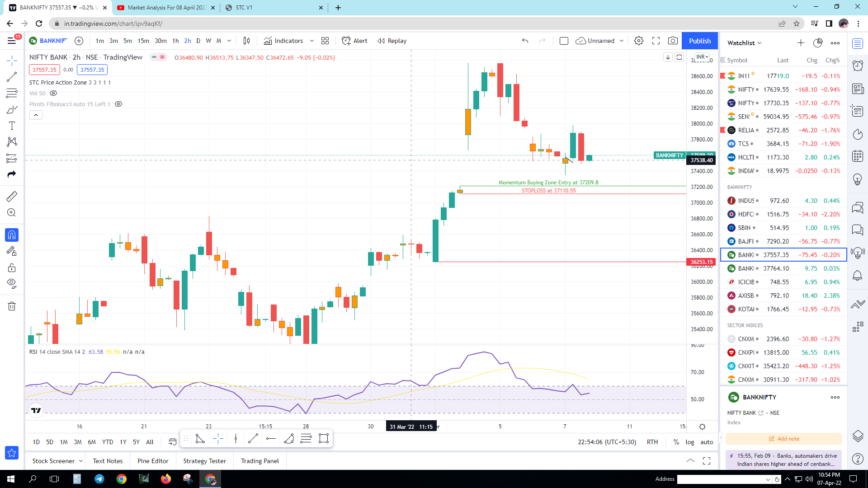Expand the Indicators favorites dropdown arrow

tap(312, 41)
